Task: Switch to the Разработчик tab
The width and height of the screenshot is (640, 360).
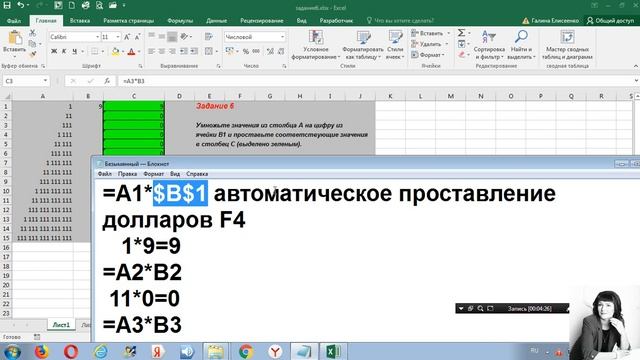Action: click(x=336, y=20)
